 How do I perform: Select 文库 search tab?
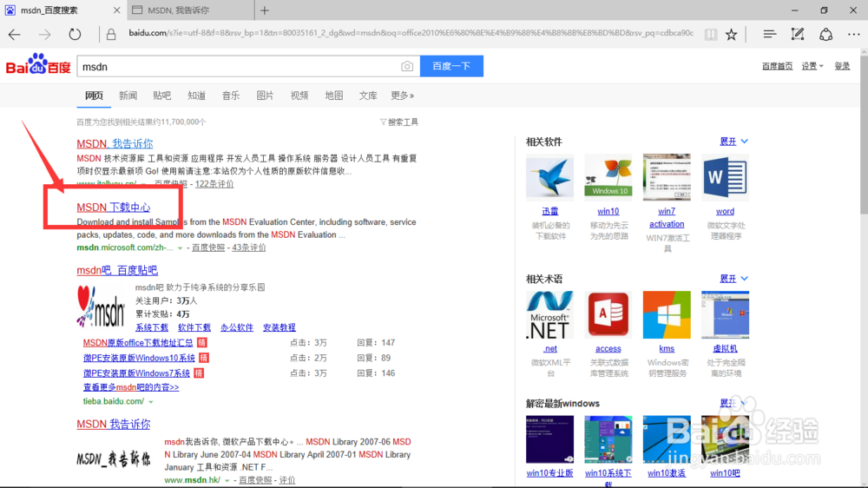(368, 96)
